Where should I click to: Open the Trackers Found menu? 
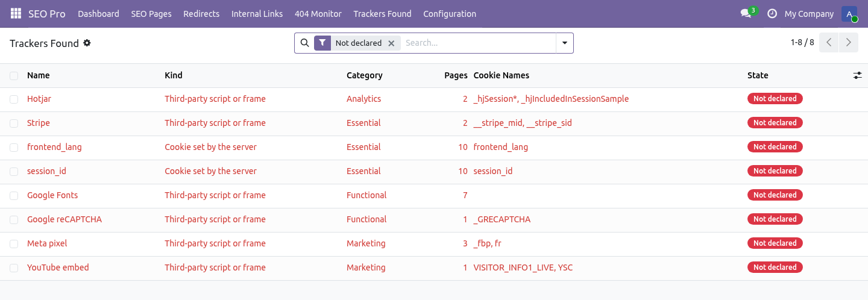(382, 13)
